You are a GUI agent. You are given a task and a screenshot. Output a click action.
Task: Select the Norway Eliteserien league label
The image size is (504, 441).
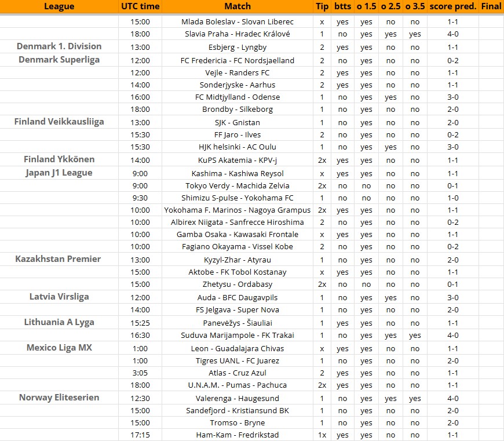(59, 398)
